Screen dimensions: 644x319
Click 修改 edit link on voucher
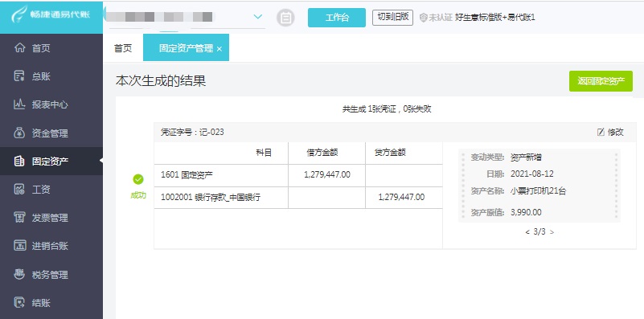[610, 133]
